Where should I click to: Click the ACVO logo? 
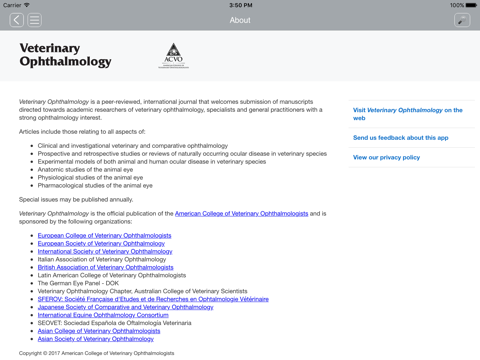click(x=173, y=55)
